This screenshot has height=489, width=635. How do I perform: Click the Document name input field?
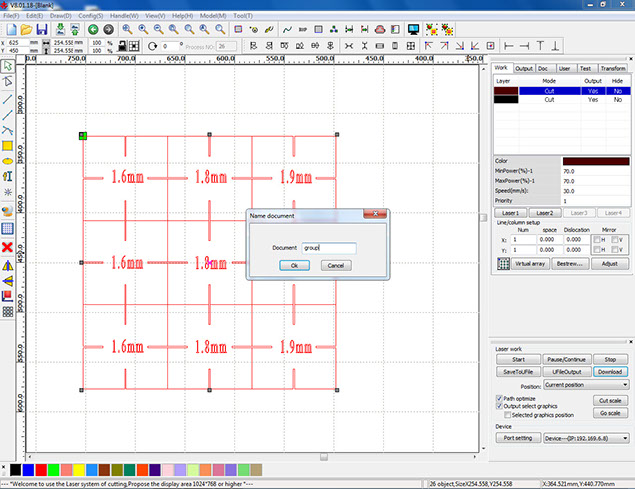click(329, 248)
